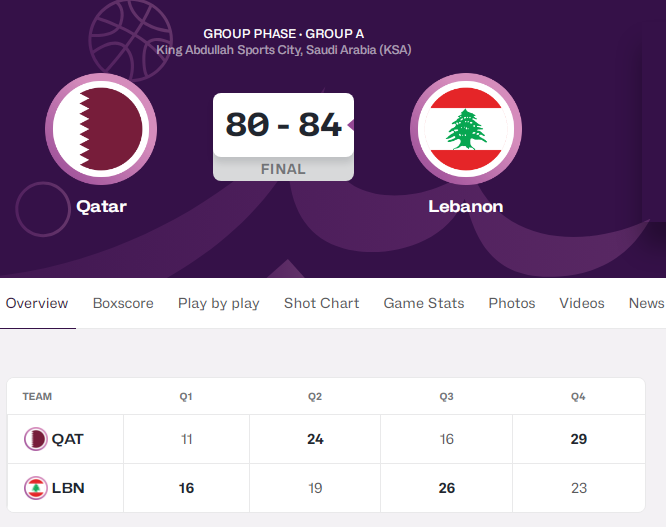Click the small LBN flag icon in table
The image size is (666, 527).
point(36,488)
